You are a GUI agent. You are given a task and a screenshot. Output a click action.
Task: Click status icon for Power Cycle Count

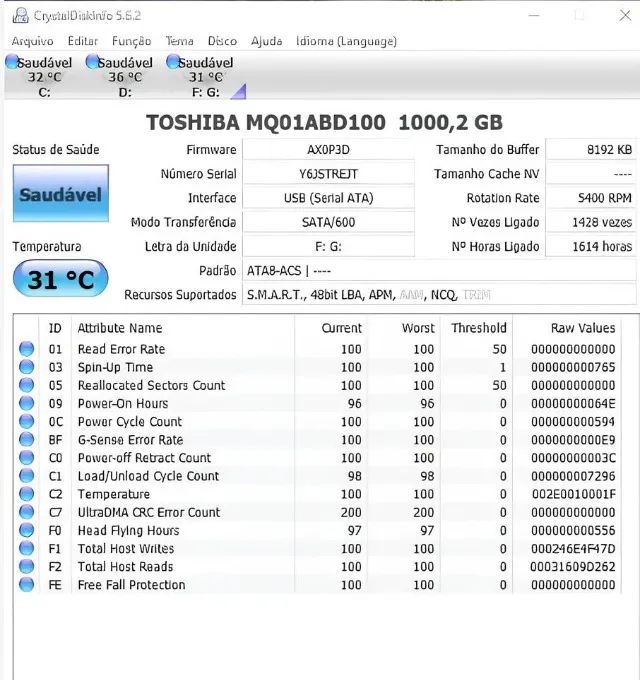[x=26, y=422]
